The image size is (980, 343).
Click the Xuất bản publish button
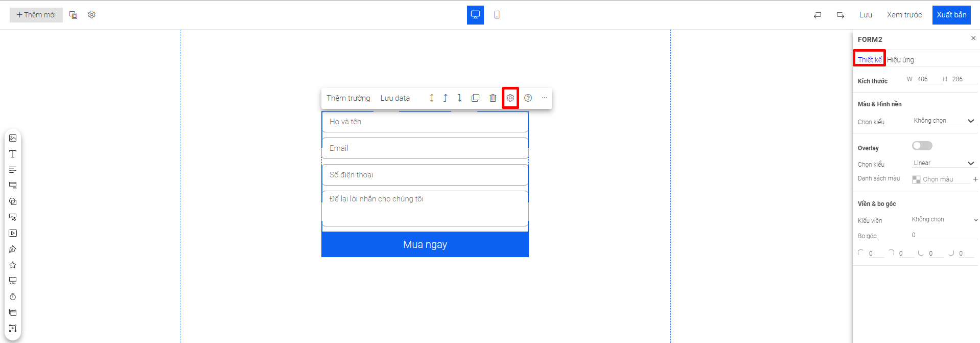click(951, 15)
